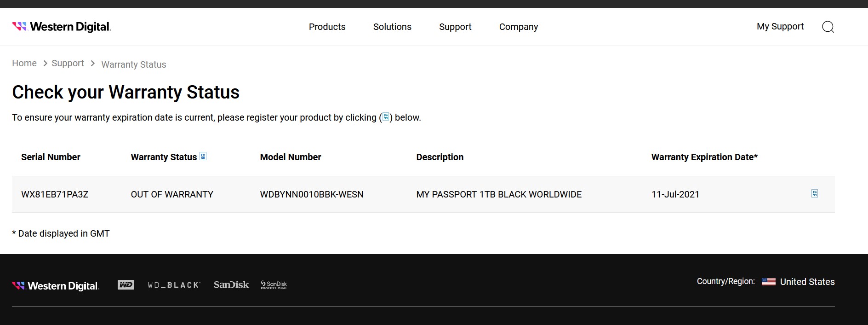Click the model number WDBYNN0010BBK-WESN
The width and height of the screenshot is (868, 325).
pos(311,194)
